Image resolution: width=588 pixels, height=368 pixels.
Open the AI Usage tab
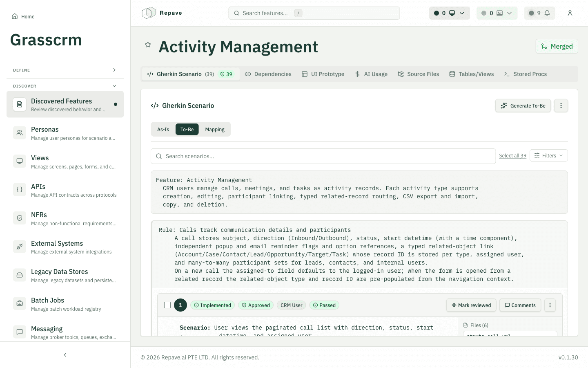pos(371,74)
